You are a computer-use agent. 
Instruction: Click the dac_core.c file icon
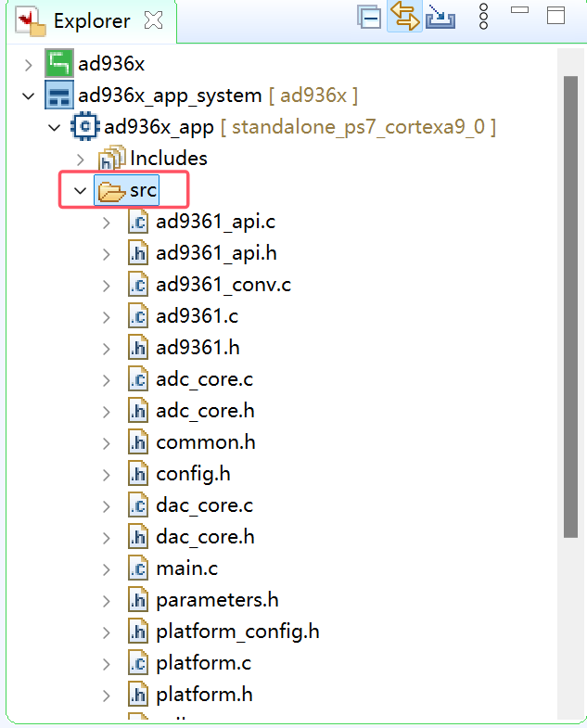(138, 506)
